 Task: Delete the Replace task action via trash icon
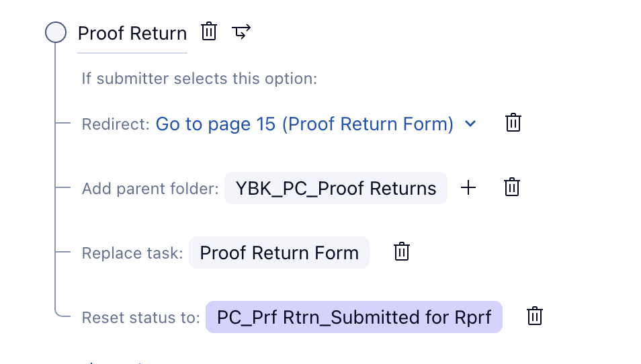coord(402,252)
